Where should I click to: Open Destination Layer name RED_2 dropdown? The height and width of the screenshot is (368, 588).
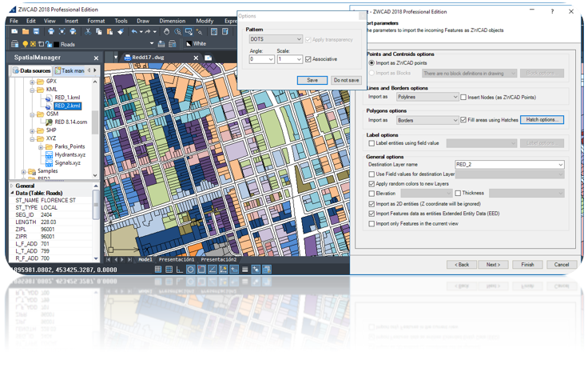click(509, 165)
